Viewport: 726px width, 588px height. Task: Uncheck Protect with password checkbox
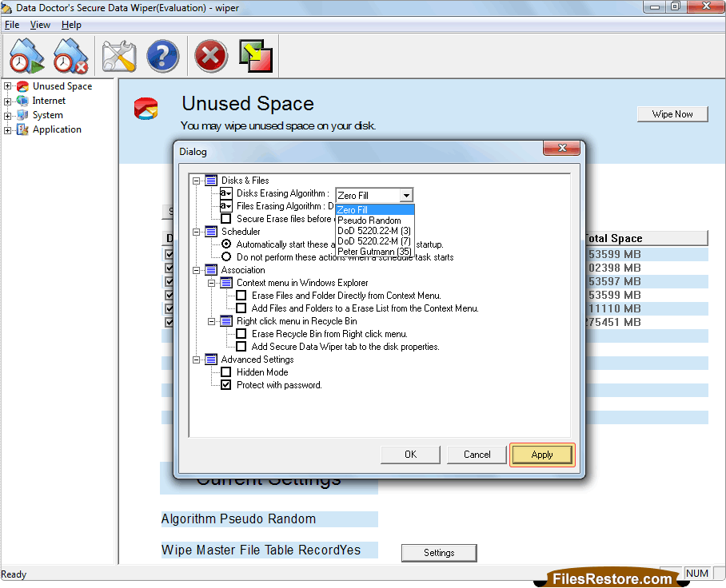coord(226,385)
